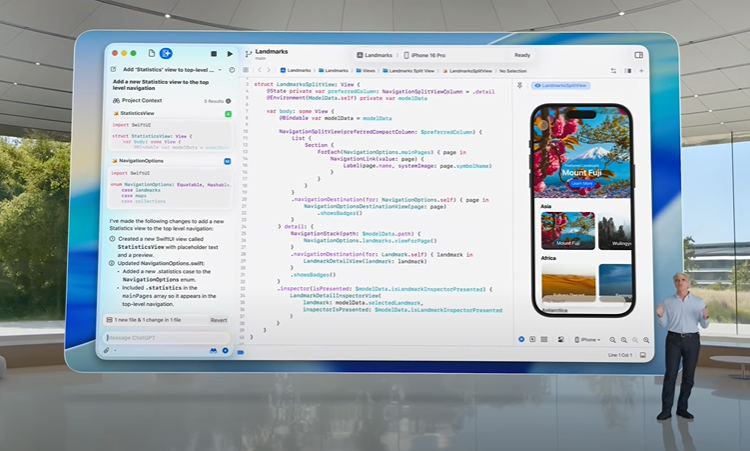Open the file navigator document icon
Screen dimensions: 750x451
[x=152, y=54]
